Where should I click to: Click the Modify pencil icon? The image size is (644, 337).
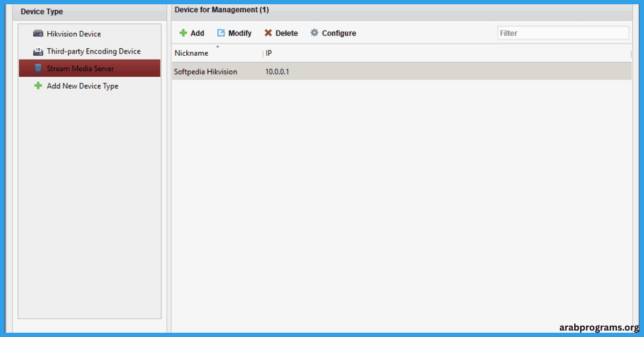pyautogui.click(x=221, y=33)
